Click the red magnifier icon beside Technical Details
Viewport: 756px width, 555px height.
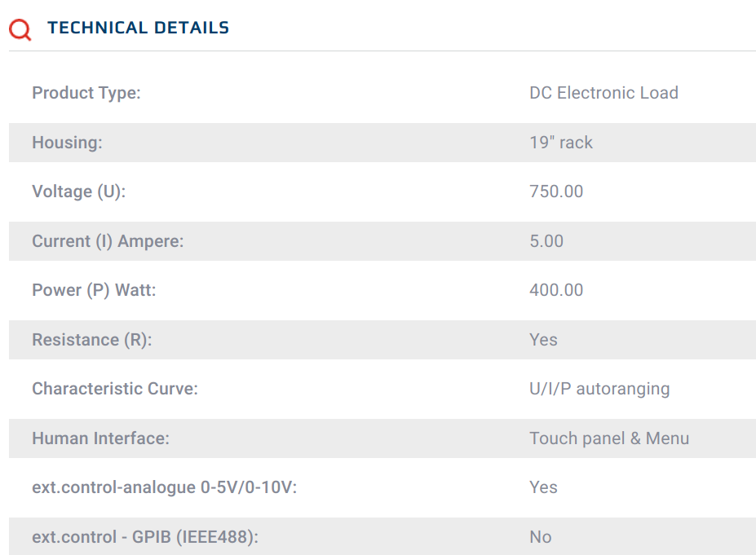(x=20, y=29)
